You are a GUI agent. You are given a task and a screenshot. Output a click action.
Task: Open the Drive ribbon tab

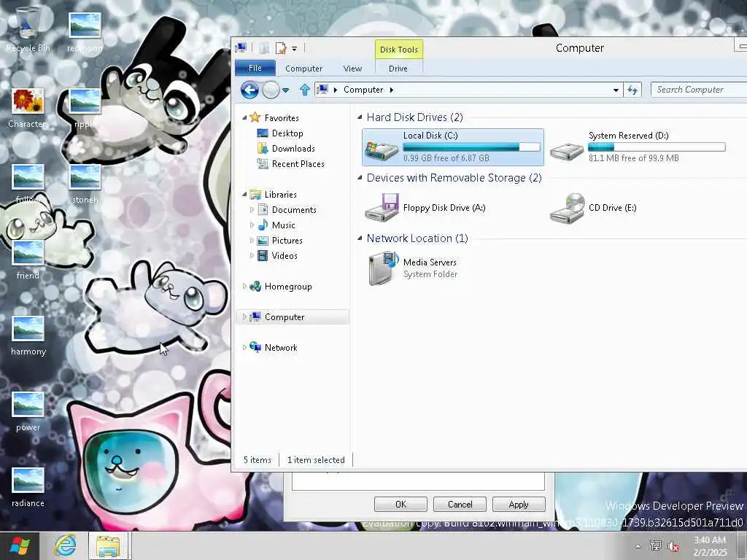[x=398, y=69]
